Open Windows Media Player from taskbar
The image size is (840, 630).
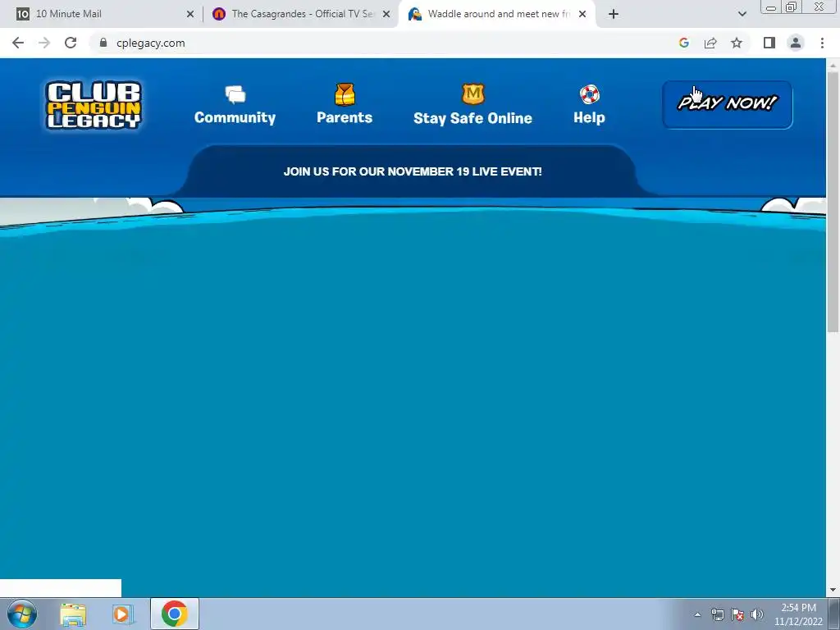tap(122, 614)
